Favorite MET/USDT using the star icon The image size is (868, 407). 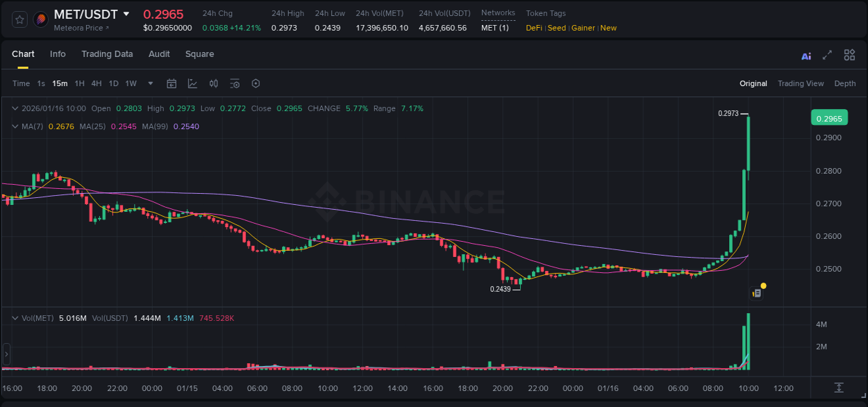19,19
